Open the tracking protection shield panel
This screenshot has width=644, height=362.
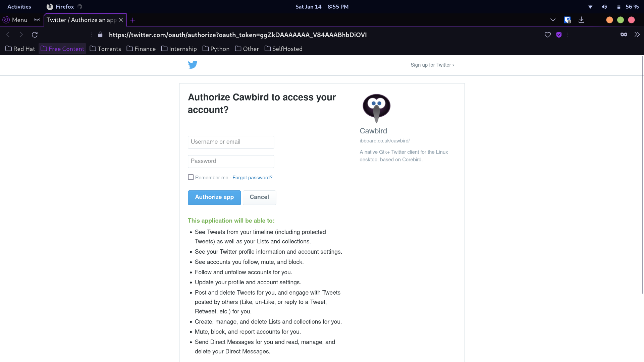coord(559,35)
